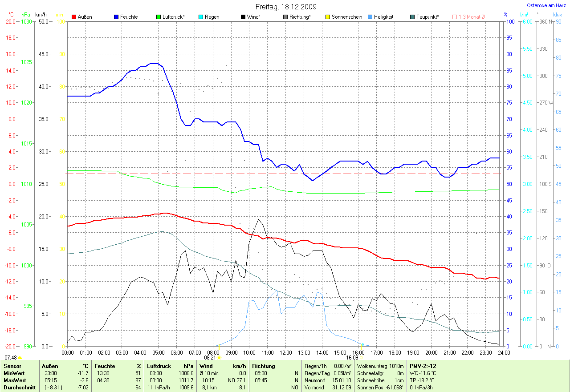Click the black Wind legend square
Image resolution: width=570 pixels, height=392 pixels.
[x=243, y=17]
